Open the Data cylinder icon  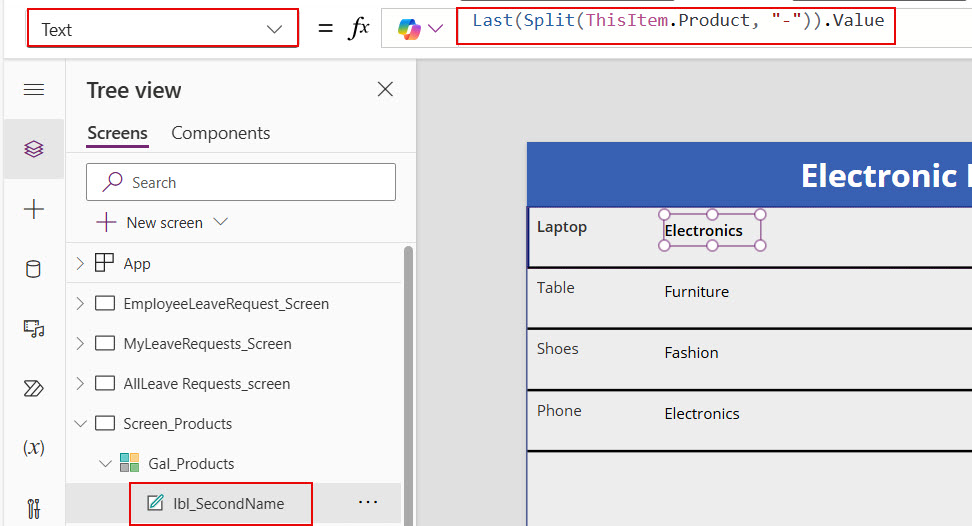pos(33,269)
